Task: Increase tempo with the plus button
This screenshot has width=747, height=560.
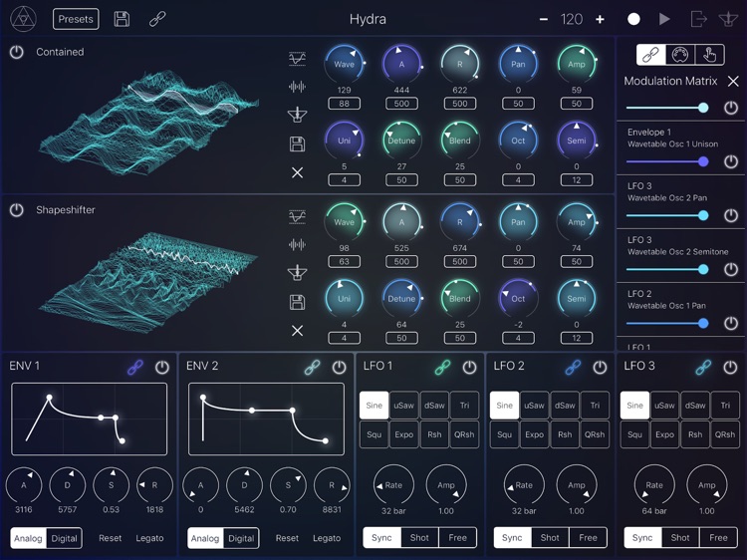Action: coord(600,19)
